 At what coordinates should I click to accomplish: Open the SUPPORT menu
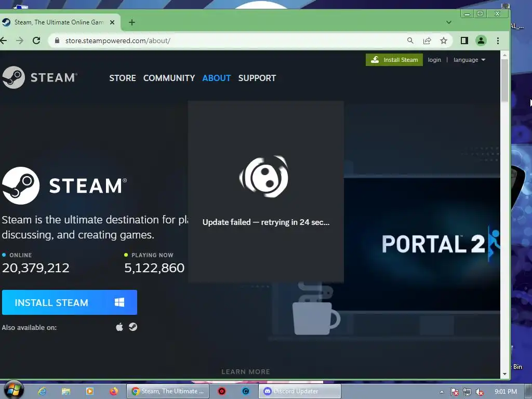tap(257, 78)
